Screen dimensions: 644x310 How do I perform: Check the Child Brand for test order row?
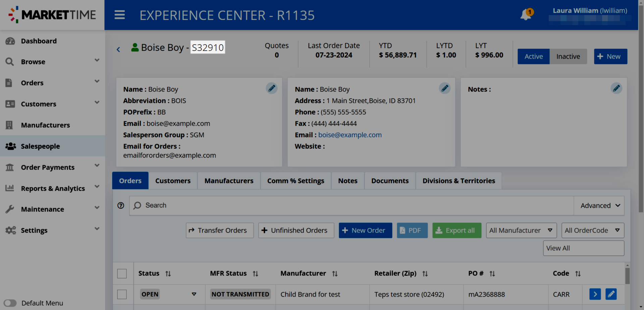coord(122,294)
